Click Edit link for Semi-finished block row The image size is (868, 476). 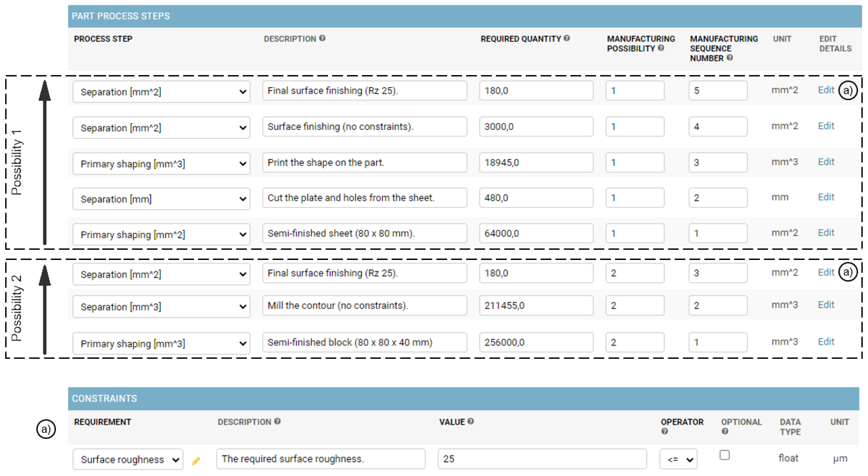tap(826, 342)
